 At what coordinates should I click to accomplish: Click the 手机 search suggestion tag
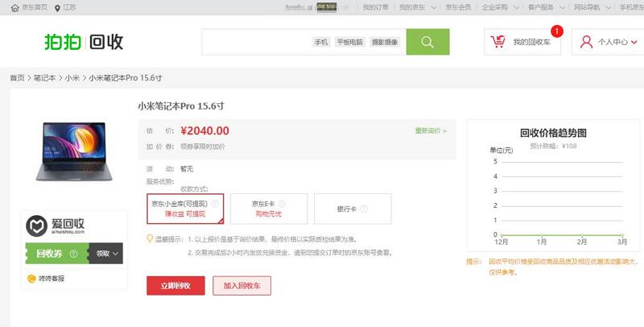(321, 42)
